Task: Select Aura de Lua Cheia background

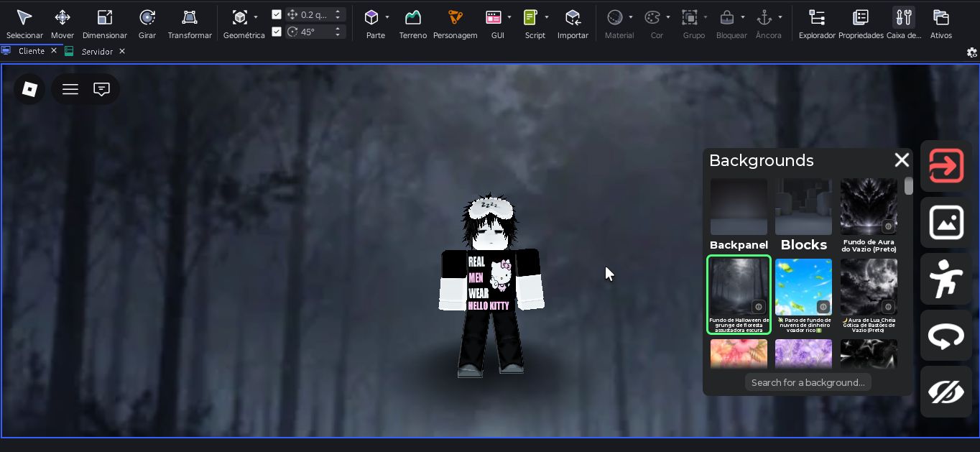Action: click(869, 287)
